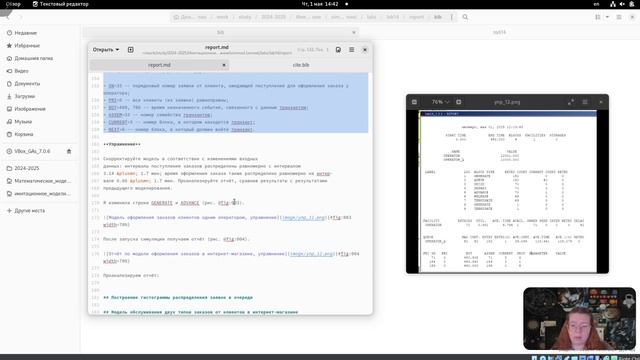The height and width of the screenshot is (360, 640).
Task: Toggle fullscreen in image viewer
Action: pyautogui.click(x=571, y=102)
